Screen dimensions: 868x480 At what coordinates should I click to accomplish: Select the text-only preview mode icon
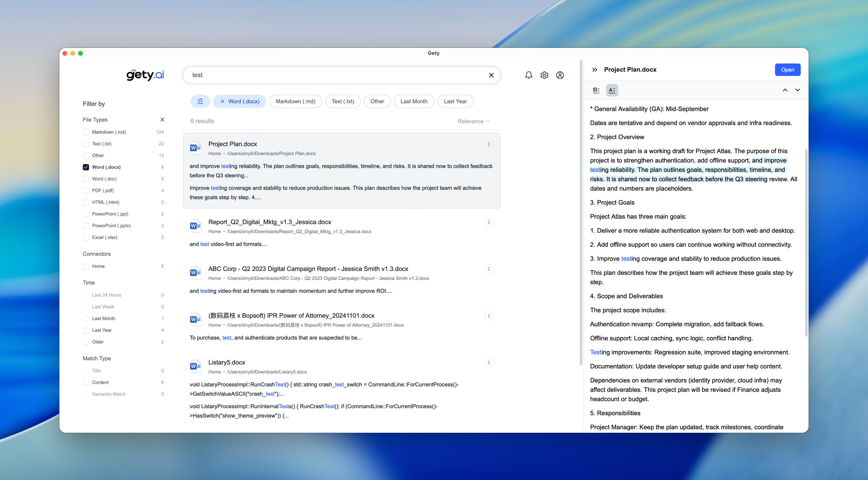[x=612, y=90]
